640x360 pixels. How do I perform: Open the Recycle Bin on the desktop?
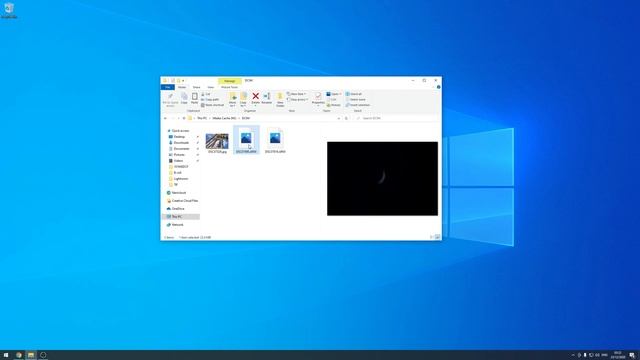(9, 11)
